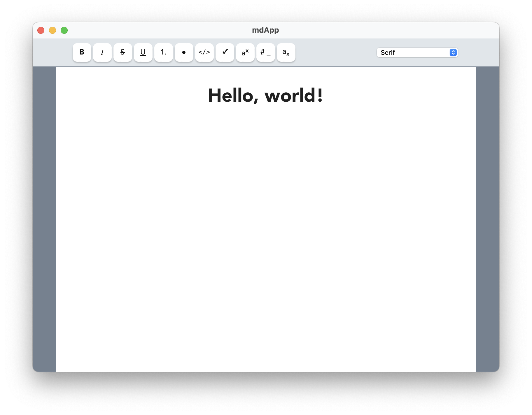Click the stepper arrows on the font selector
Viewport: 532px width, 415px height.
tap(453, 52)
